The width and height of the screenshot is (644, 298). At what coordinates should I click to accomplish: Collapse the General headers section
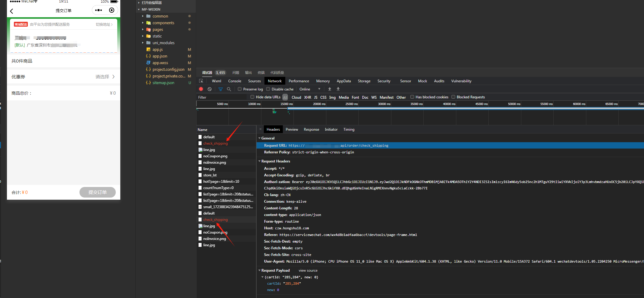[x=259, y=138]
